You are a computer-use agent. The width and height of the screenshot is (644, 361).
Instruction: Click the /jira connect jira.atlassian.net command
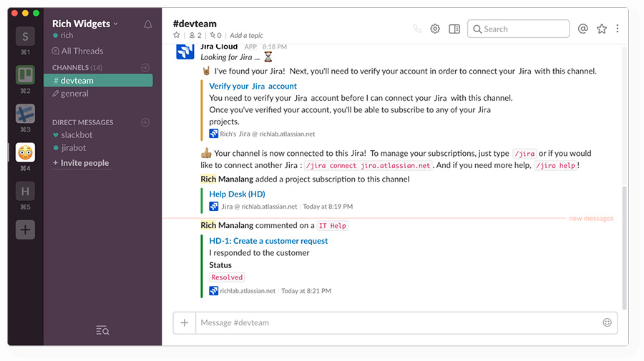[368, 165]
